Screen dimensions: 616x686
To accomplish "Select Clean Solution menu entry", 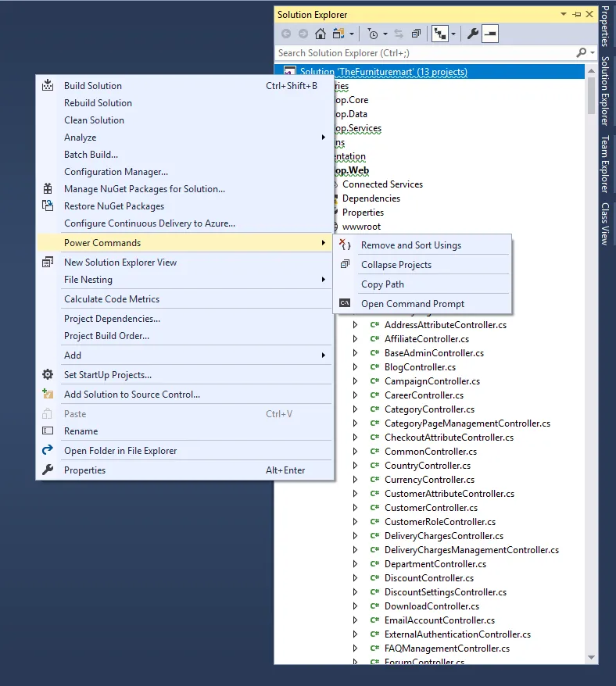I will (x=185, y=120).
